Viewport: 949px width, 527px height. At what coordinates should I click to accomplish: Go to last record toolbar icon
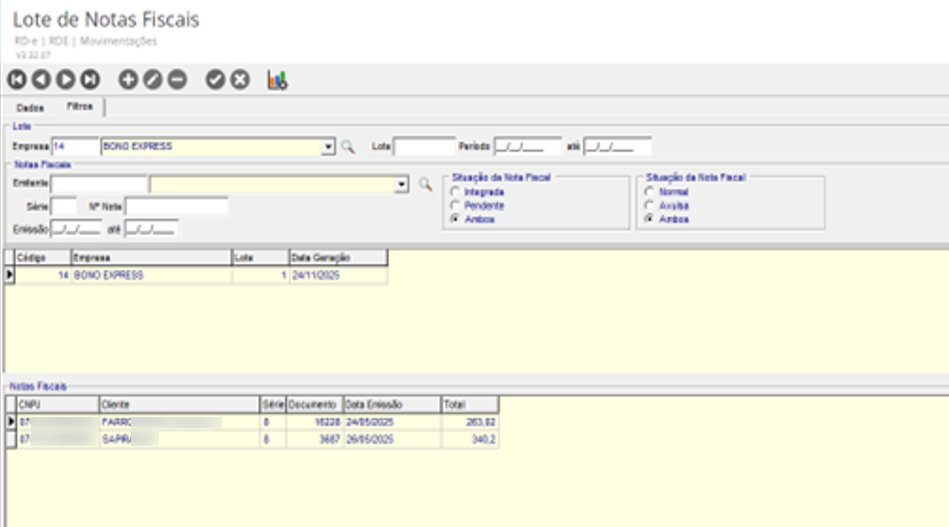click(x=90, y=80)
